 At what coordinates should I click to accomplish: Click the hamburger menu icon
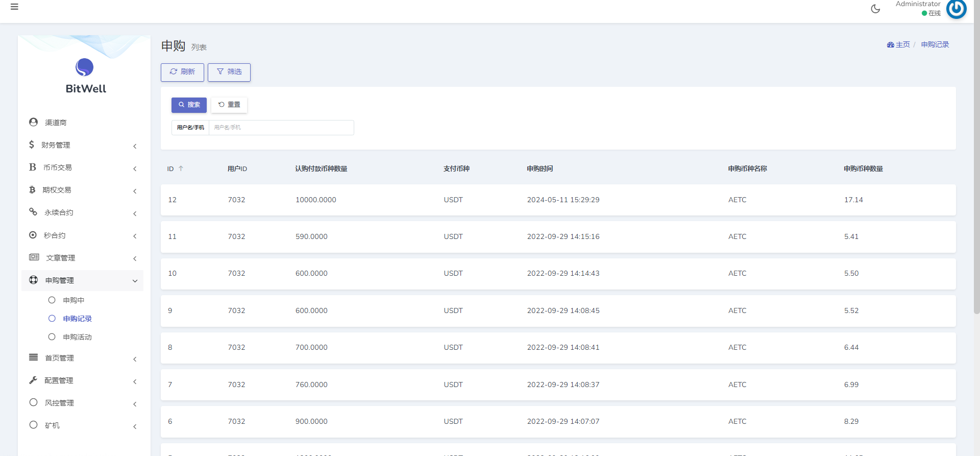tap(14, 7)
